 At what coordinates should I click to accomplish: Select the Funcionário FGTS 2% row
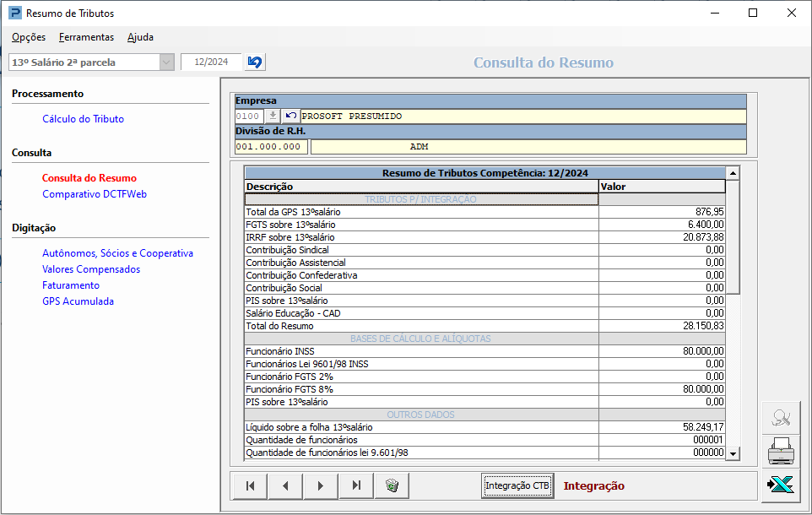pyautogui.click(x=484, y=377)
